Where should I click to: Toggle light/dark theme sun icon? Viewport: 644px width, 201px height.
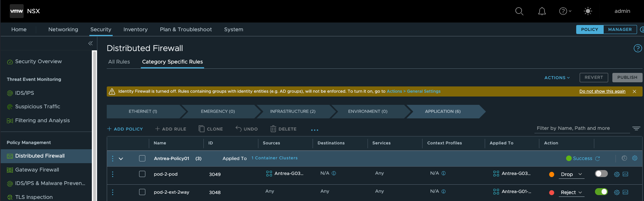(588, 11)
